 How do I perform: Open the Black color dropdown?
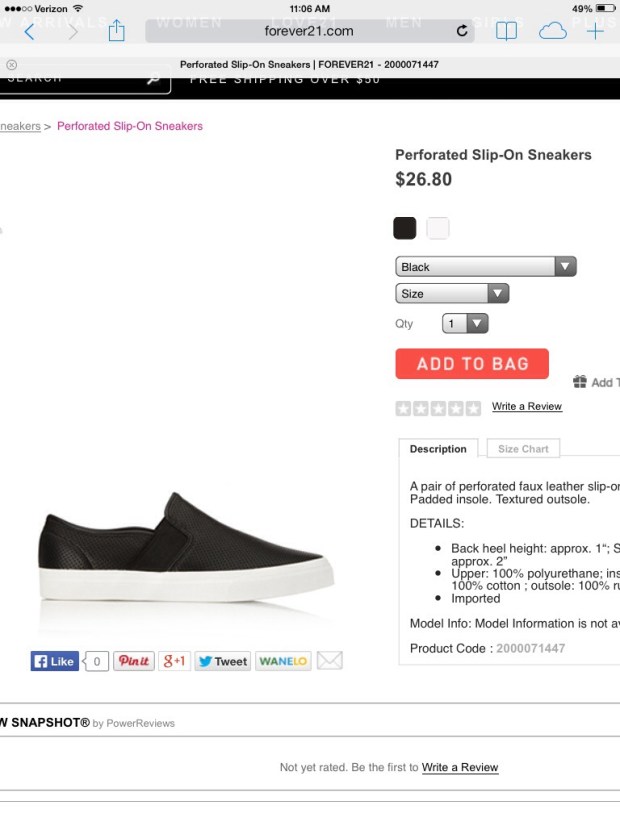[486, 267]
